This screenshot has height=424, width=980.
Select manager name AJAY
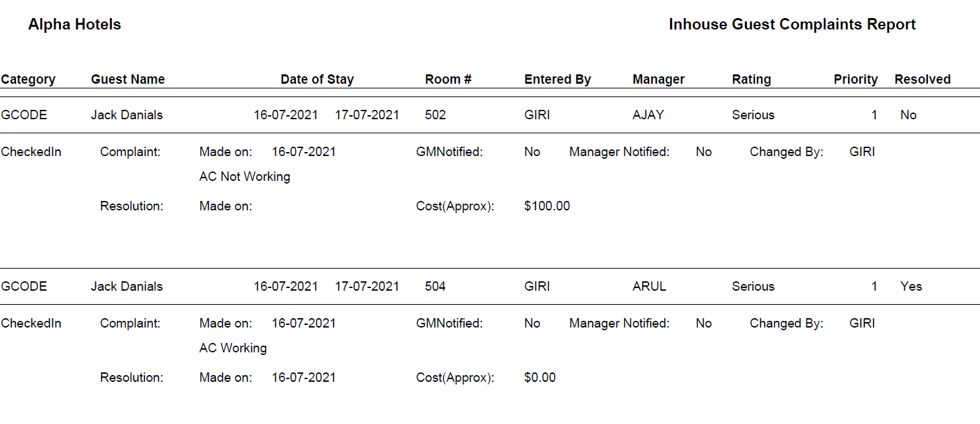point(648,115)
